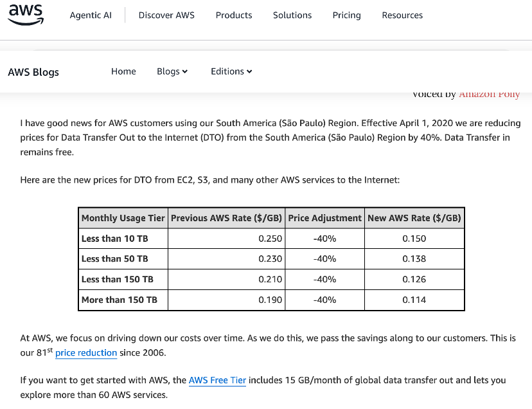Click the chevron arrow beside Editions
The height and width of the screenshot is (409, 532).
[x=249, y=71]
